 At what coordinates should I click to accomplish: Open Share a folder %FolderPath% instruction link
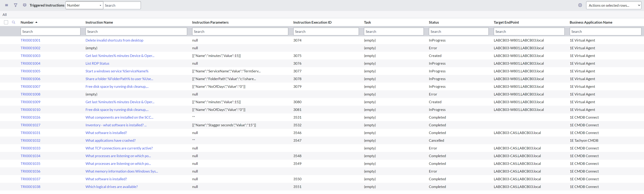(119, 79)
